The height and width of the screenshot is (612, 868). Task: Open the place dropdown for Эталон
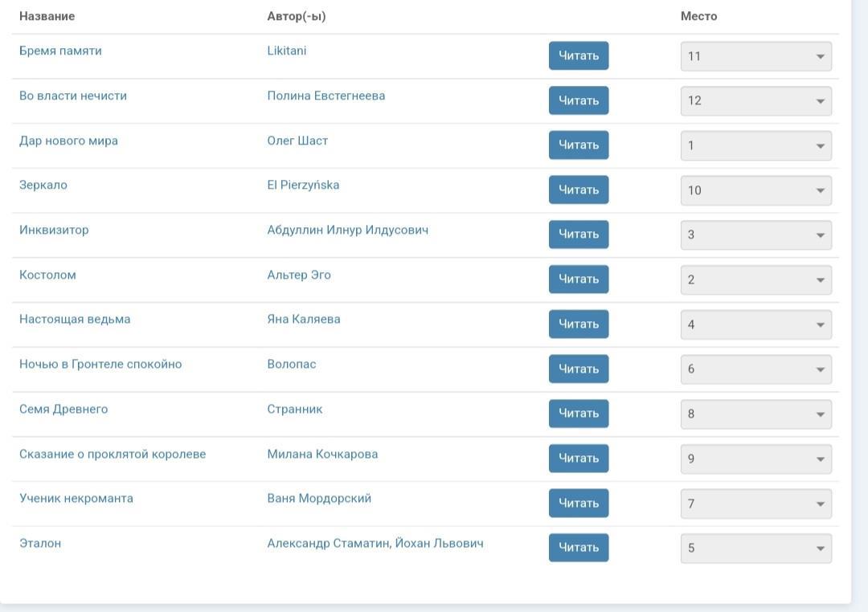point(755,548)
